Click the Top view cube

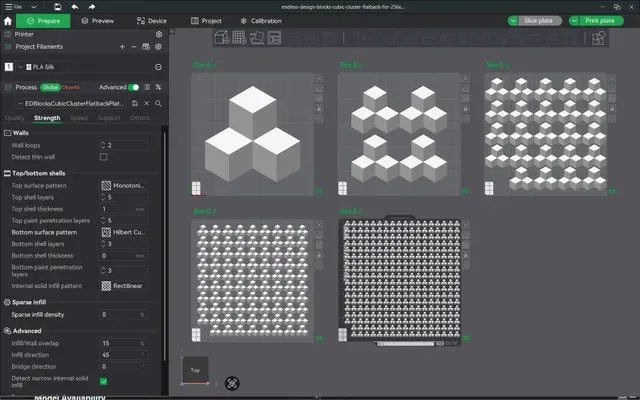pos(195,370)
